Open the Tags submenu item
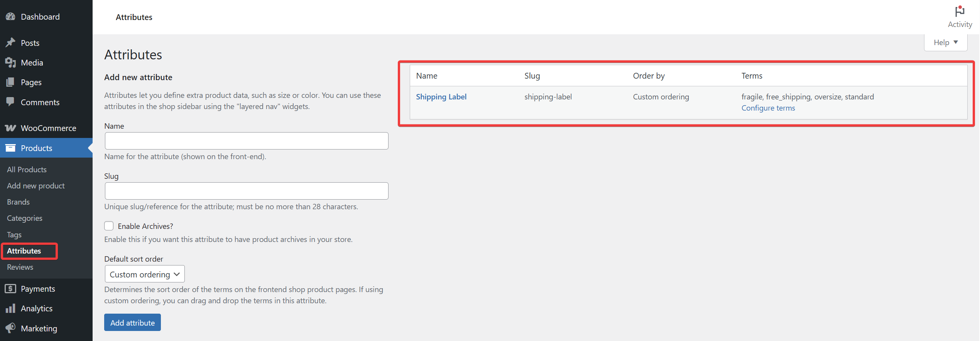The height and width of the screenshot is (341, 980). 14,235
